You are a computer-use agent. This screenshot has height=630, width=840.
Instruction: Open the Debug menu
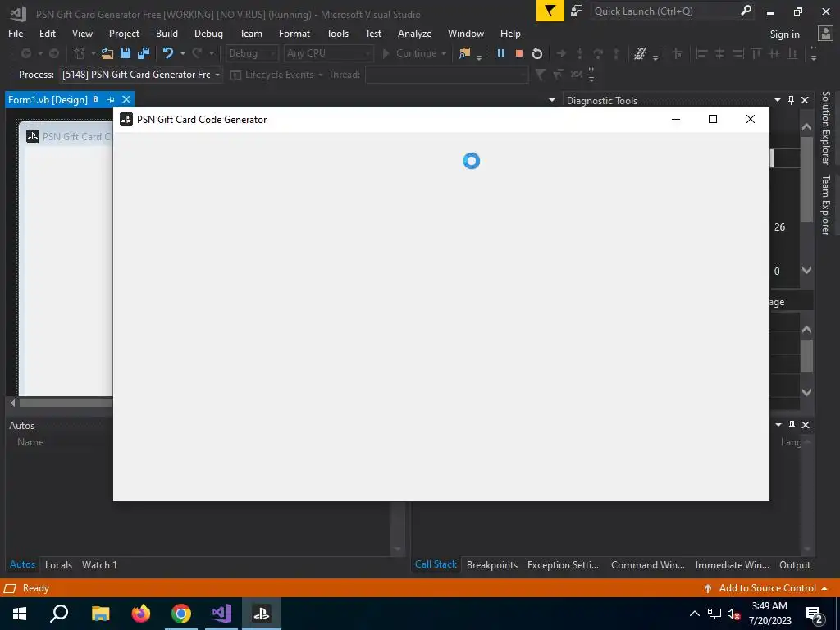click(208, 33)
